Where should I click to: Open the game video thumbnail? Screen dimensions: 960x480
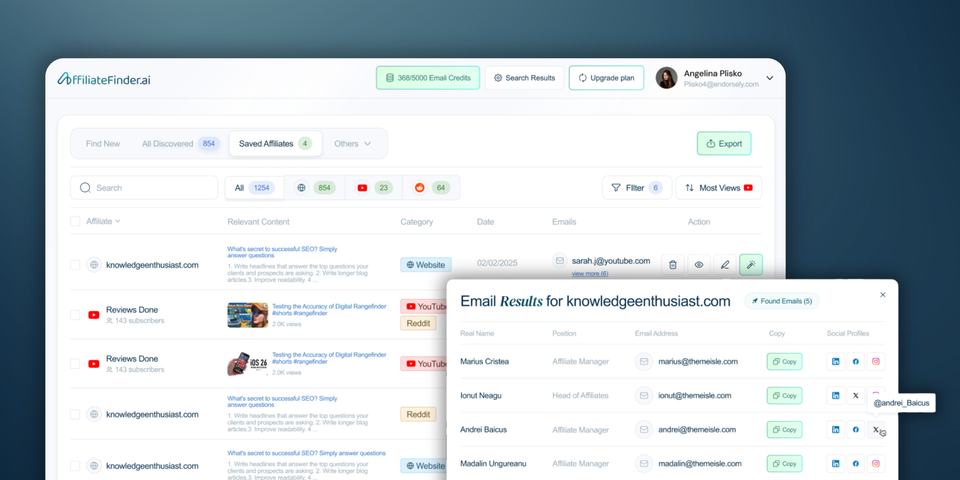pyautogui.click(x=247, y=315)
